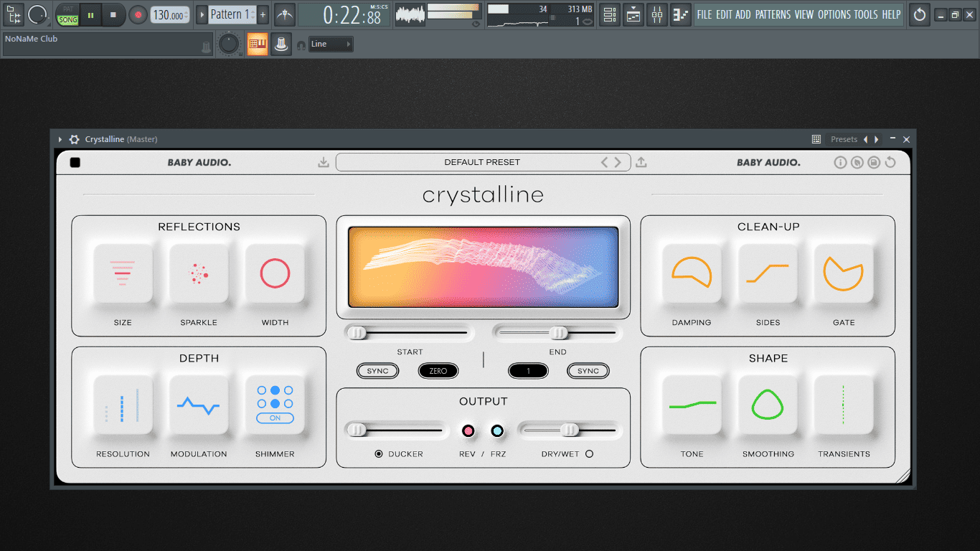The image size is (980, 551).
Task: Open the TOOLS menu
Action: click(x=866, y=14)
